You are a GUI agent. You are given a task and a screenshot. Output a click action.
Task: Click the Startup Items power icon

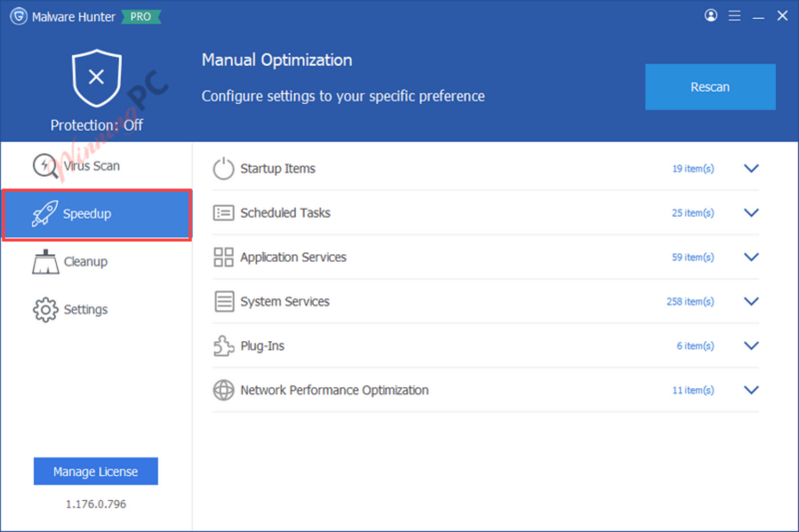[223, 168]
